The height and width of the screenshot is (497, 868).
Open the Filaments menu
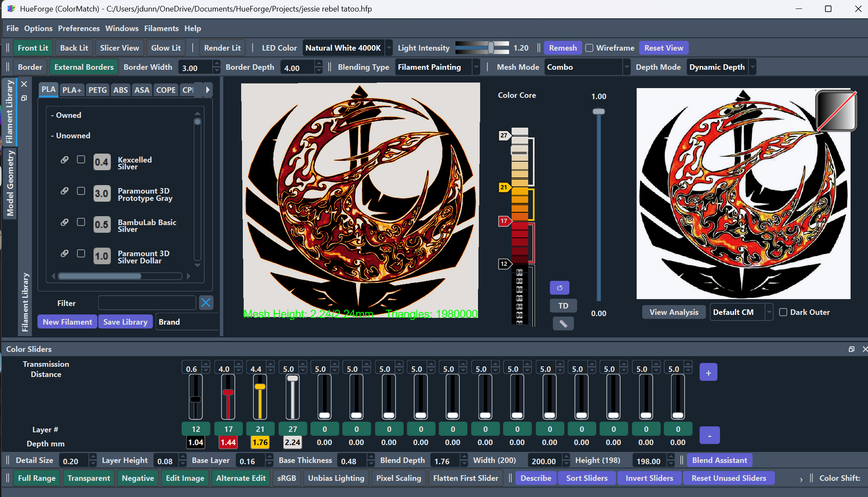(161, 28)
